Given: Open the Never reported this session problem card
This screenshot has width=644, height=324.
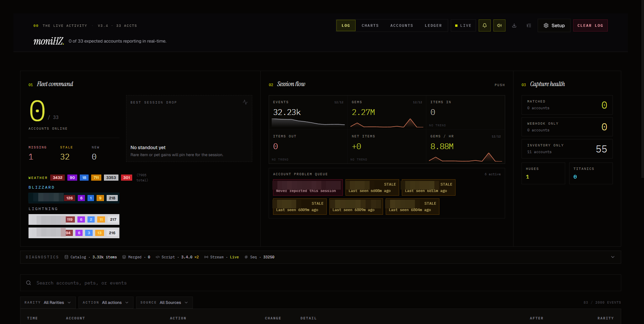Looking at the screenshot, I should (x=308, y=187).
